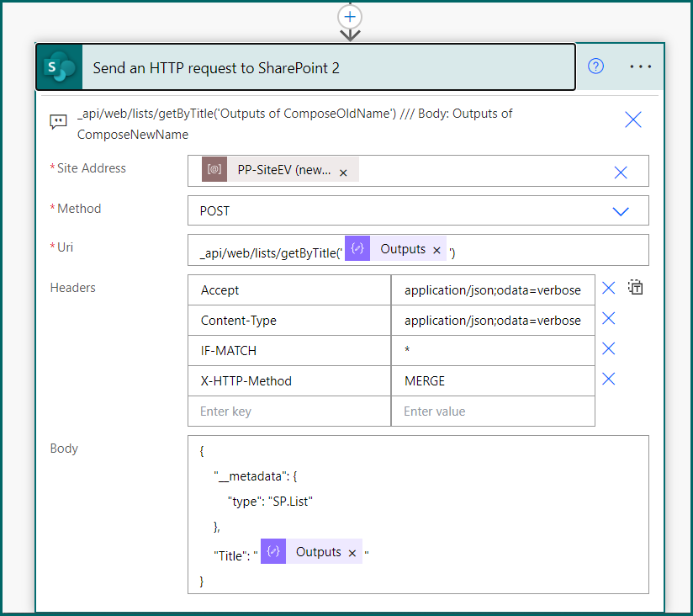693x616 pixels.
Task: Select the action title Send an HTTP request
Action: click(x=216, y=68)
